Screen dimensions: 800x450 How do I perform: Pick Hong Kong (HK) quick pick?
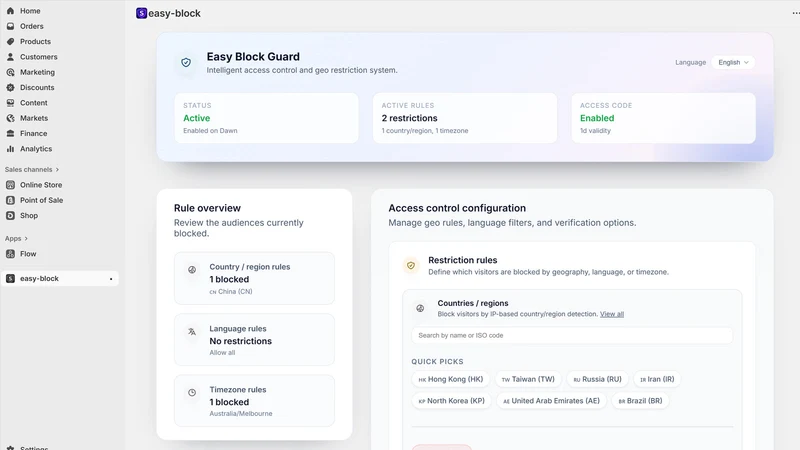(451, 379)
